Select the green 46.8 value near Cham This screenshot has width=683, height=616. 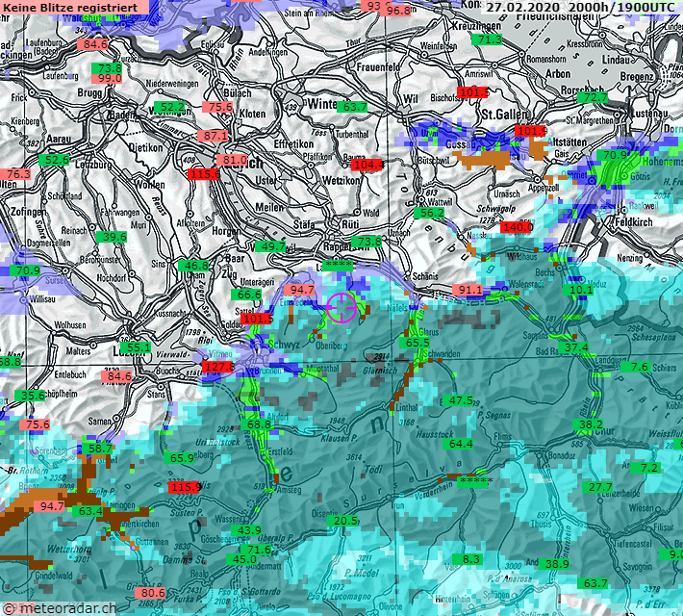coord(193,266)
